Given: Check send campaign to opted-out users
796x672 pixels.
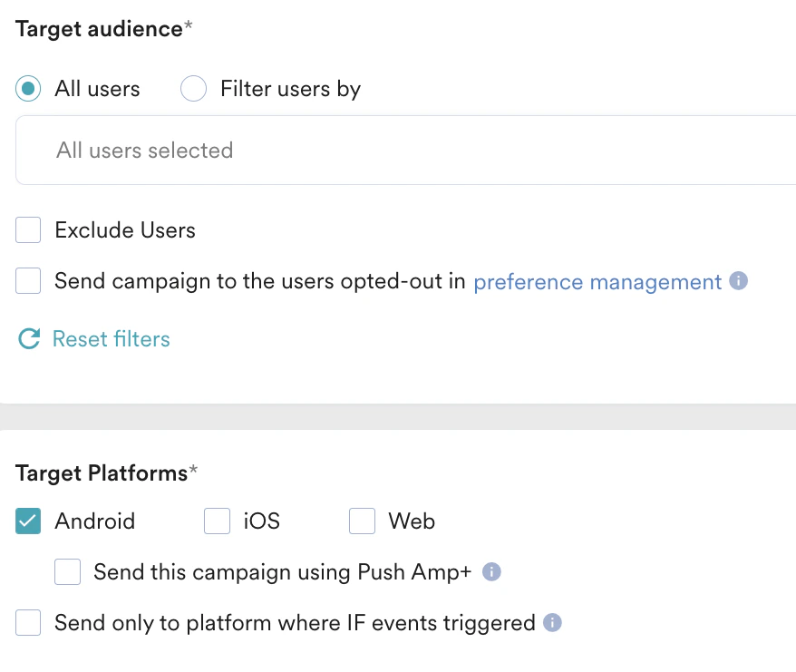Looking at the screenshot, I should pyautogui.click(x=27, y=281).
